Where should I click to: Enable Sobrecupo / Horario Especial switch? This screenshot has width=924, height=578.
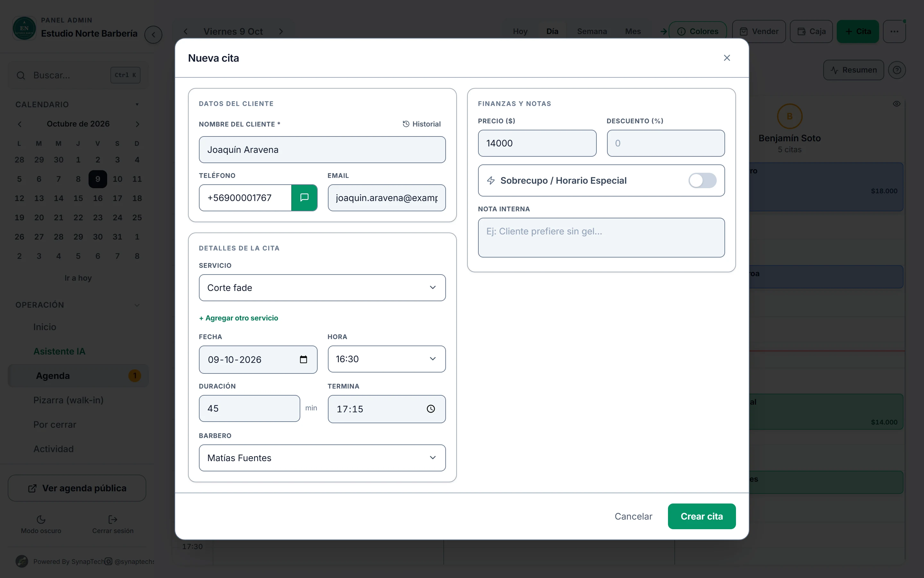click(x=702, y=180)
